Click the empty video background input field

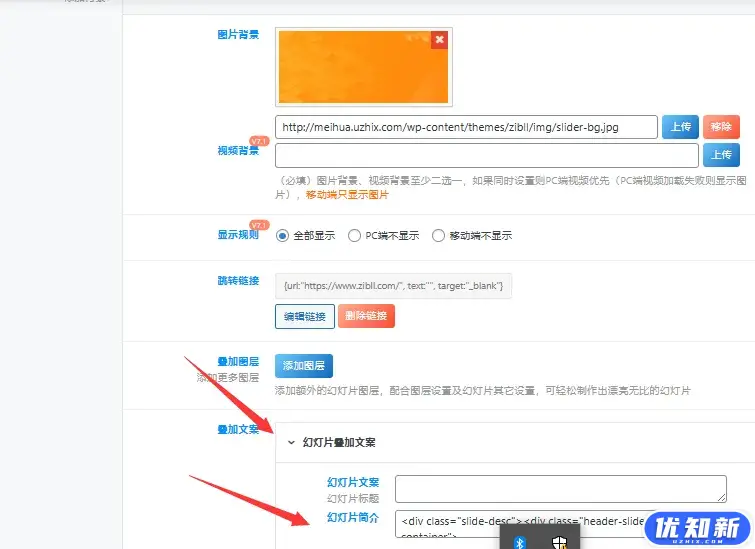[x=486, y=155]
